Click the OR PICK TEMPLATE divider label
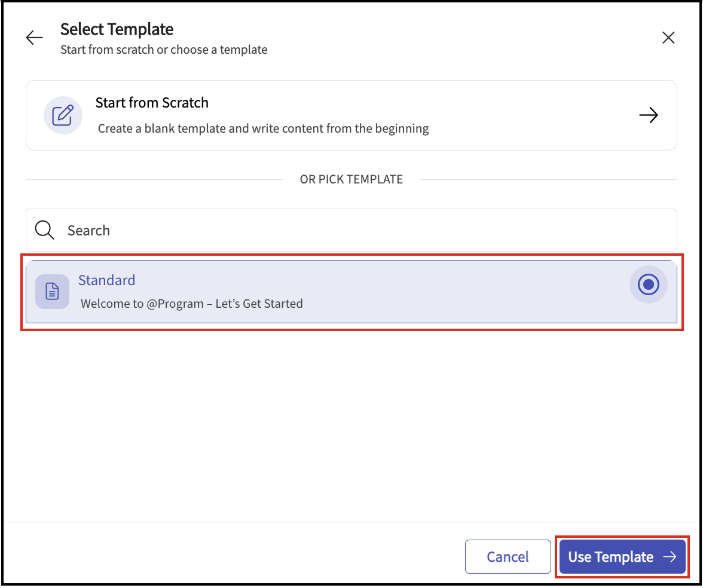This screenshot has height=588, width=703. tap(351, 179)
